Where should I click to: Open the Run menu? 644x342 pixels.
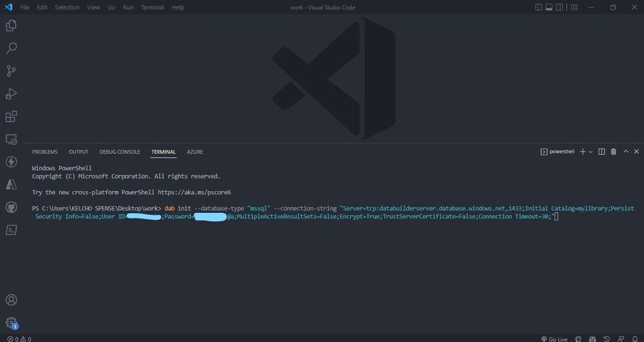pyautogui.click(x=128, y=7)
